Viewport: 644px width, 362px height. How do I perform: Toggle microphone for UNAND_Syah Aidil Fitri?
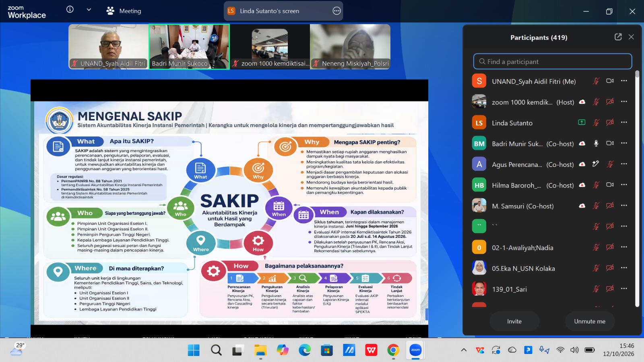(x=596, y=81)
